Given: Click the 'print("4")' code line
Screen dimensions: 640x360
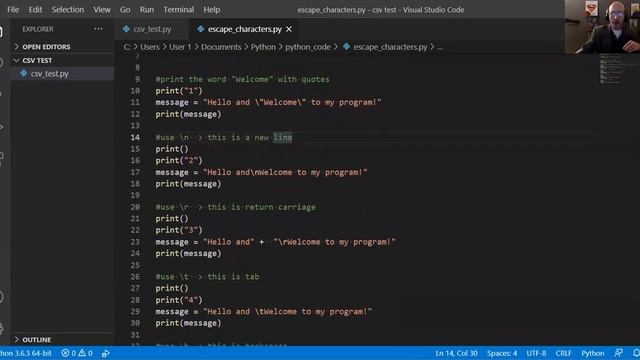Looking at the screenshot, I should pyautogui.click(x=179, y=300).
